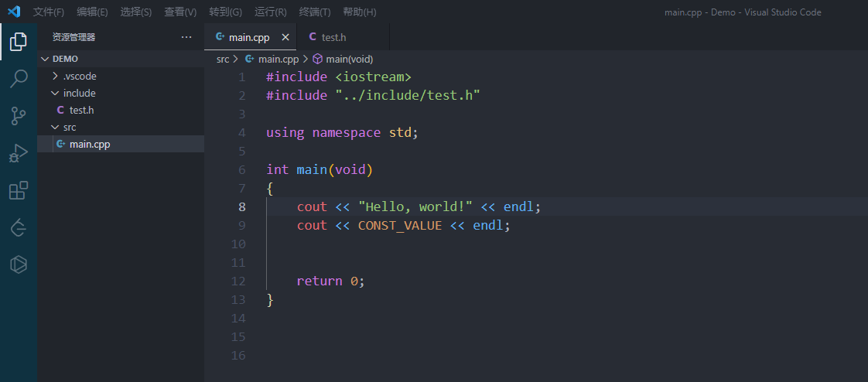Click line number 8 in gutter

[242, 206]
